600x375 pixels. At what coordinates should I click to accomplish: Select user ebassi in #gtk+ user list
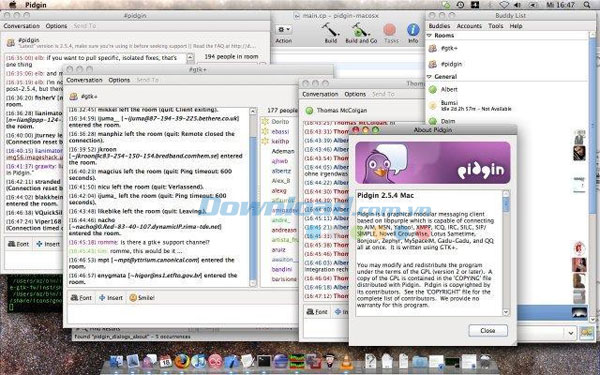coord(280,132)
